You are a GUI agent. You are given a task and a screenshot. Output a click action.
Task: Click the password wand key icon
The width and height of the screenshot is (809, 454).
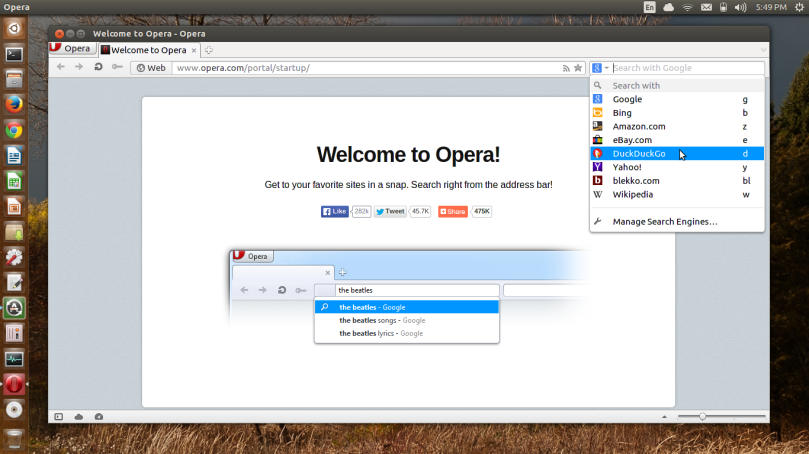[x=117, y=67]
